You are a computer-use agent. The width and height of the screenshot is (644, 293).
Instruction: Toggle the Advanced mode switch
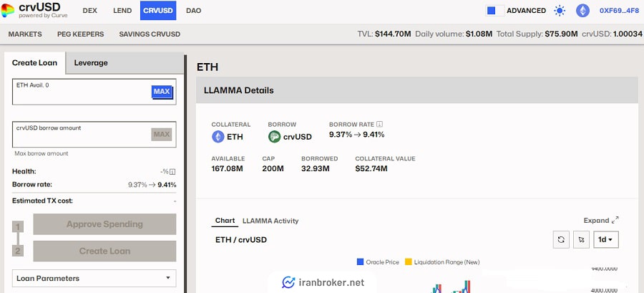[494, 11]
